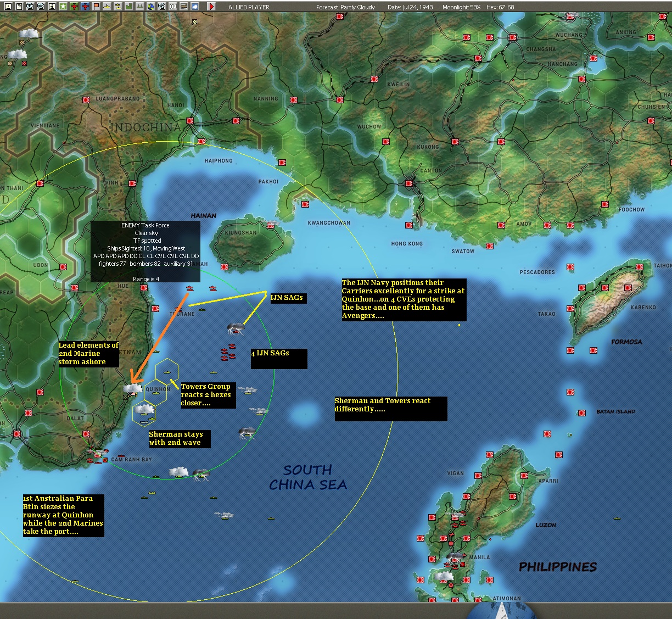Click the Forecast: Partly Cloudy text
Screen dimensions: 672x619
tap(345, 7)
